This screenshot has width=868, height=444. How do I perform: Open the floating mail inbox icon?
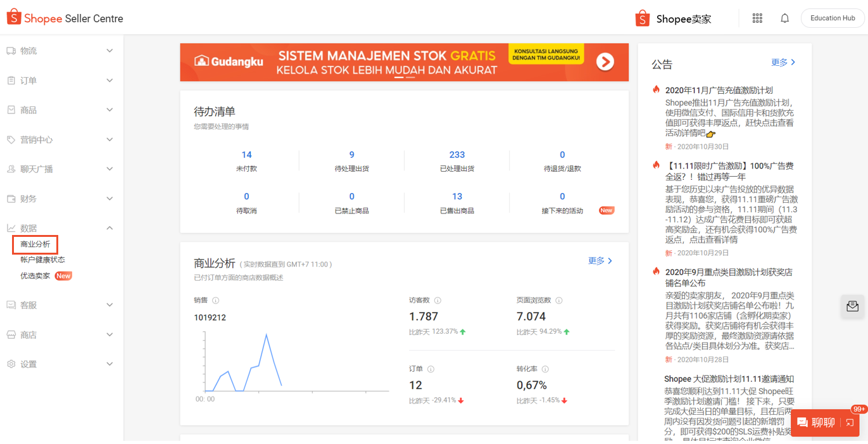pyautogui.click(x=853, y=307)
